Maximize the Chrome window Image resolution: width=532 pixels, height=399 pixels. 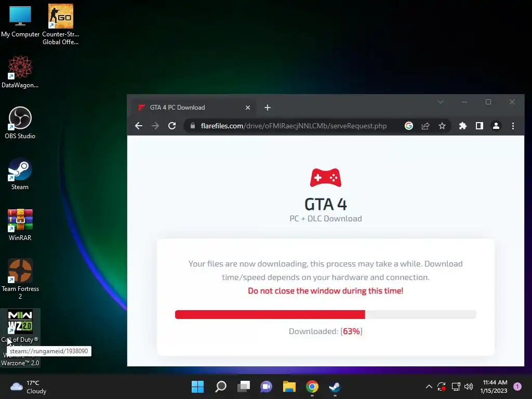pos(488,102)
